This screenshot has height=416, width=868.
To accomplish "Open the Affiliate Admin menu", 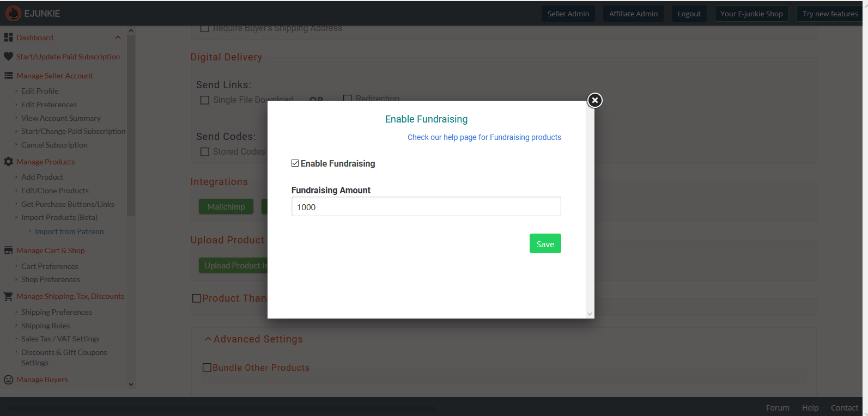I will coord(633,14).
